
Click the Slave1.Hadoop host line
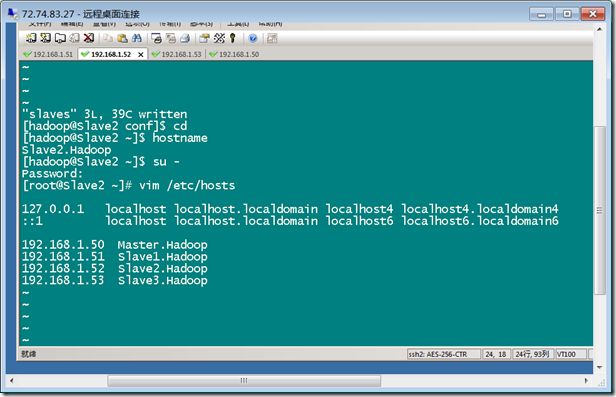(x=114, y=256)
